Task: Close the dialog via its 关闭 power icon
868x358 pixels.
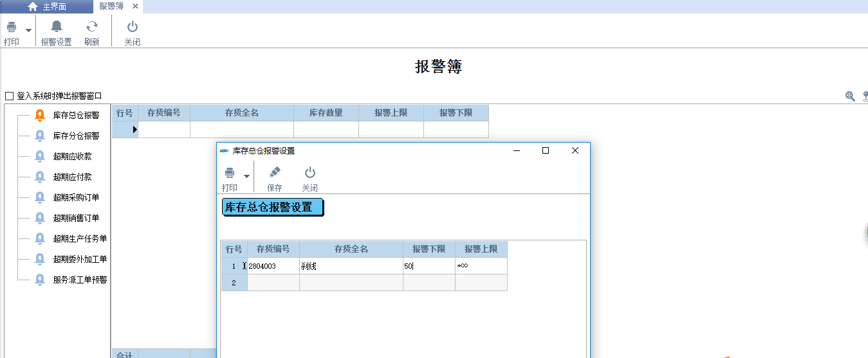Action: coord(309,173)
